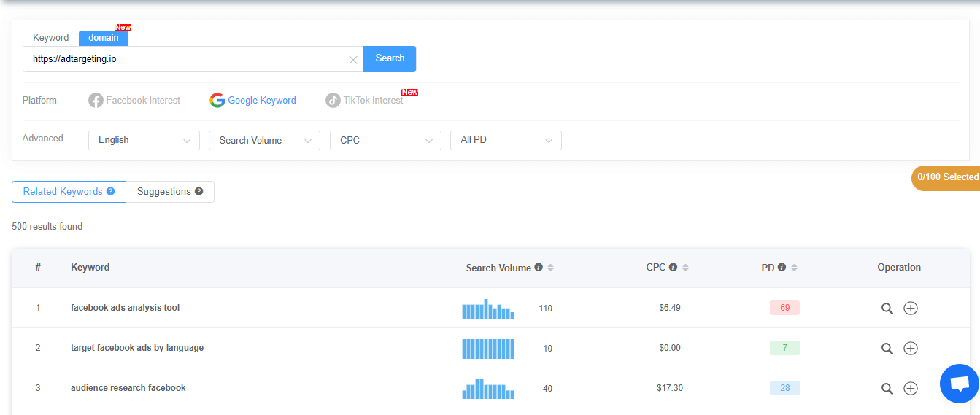Click the Keyword column header

(90, 268)
